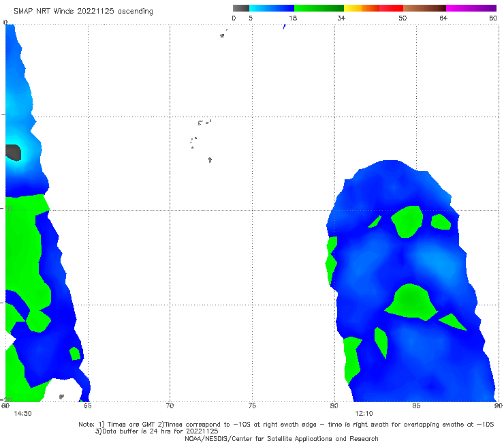
Task: Click the gray segment of the color bar
Action: (x=240, y=8)
